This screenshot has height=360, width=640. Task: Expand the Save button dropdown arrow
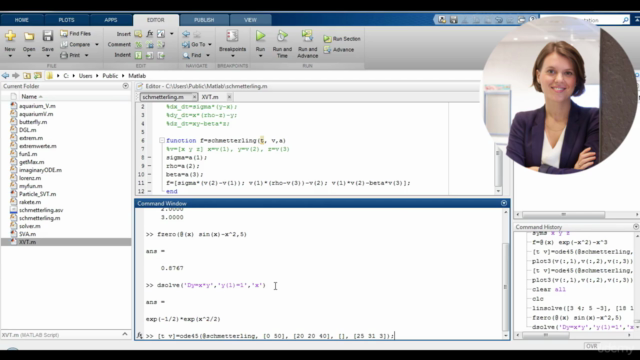pos(48,56)
